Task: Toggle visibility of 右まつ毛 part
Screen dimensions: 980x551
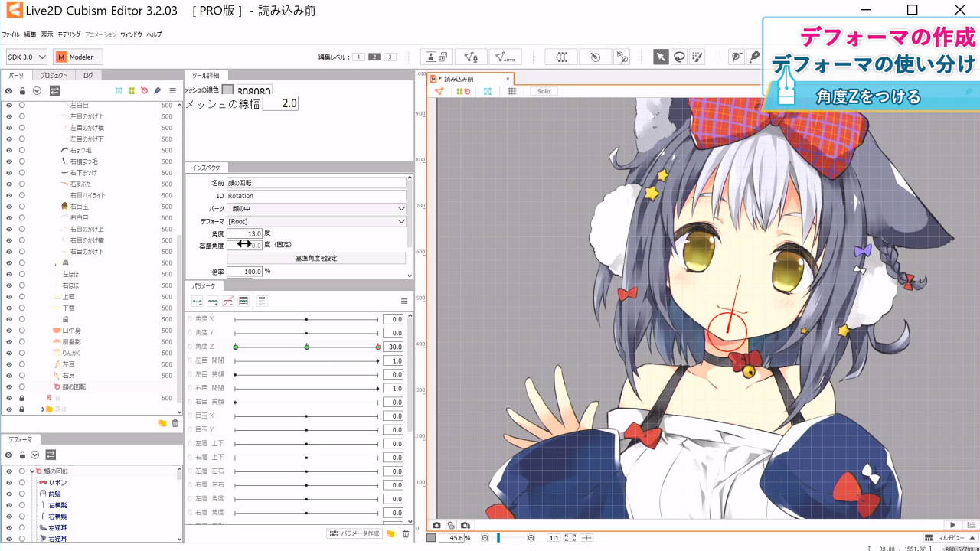Action: point(9,150)
